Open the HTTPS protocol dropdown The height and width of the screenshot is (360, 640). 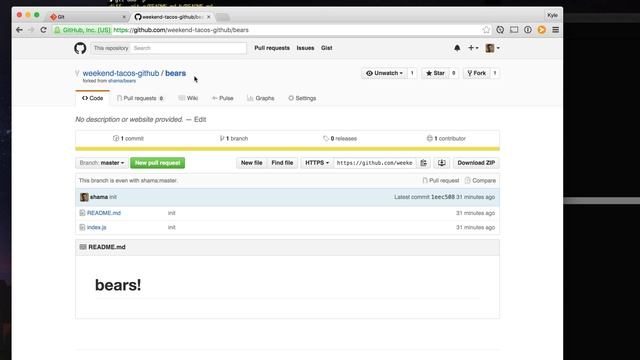[x=317, y=163]
